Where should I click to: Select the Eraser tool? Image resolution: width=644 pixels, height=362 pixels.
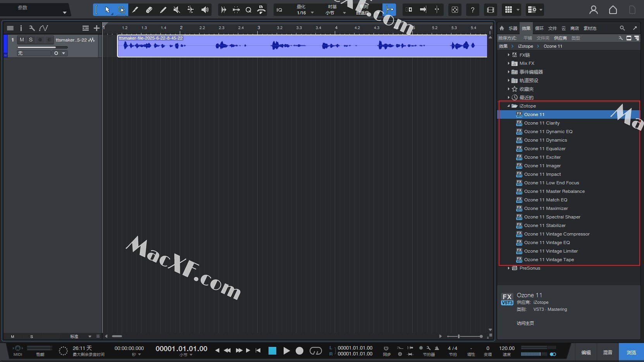[x=149, y=10]
